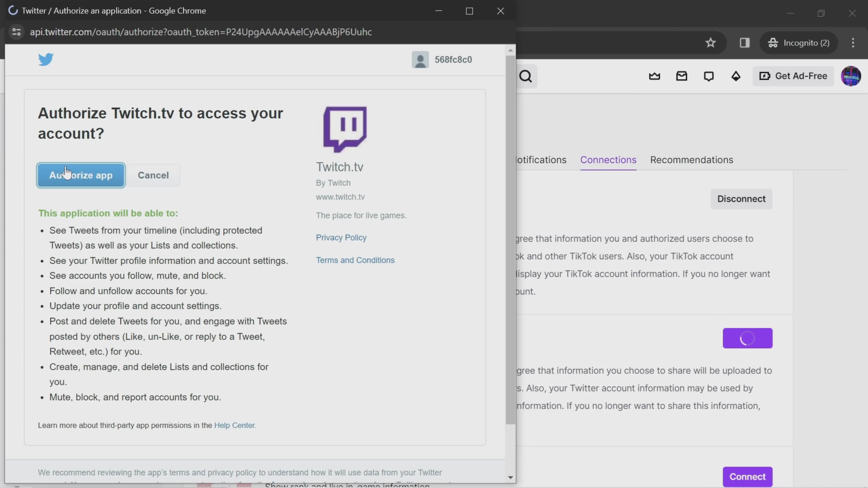Image resolution: width=868 pixels, height=488 pixels.
Task: Click the www.twitch.tv text
Action: click(x=340, y=197)
